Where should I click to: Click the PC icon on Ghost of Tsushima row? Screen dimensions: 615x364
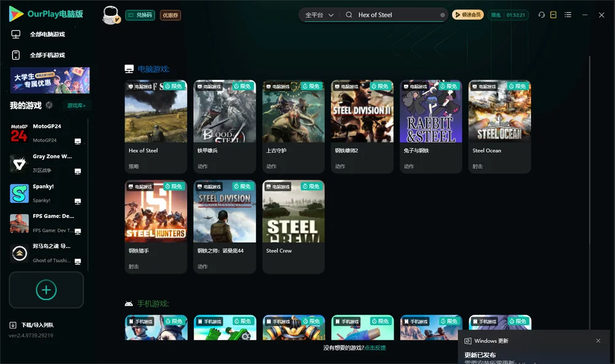click(x=77, y=261)
